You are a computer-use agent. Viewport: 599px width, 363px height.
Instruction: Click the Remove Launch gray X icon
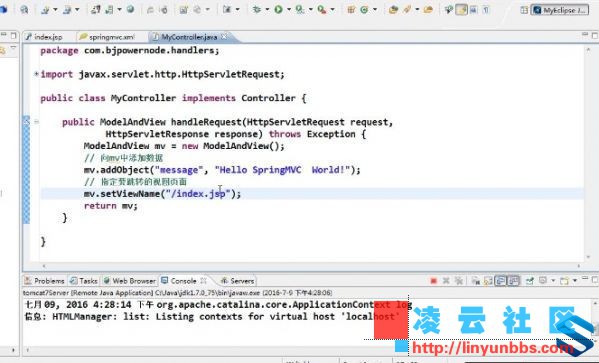pos(446,281)
